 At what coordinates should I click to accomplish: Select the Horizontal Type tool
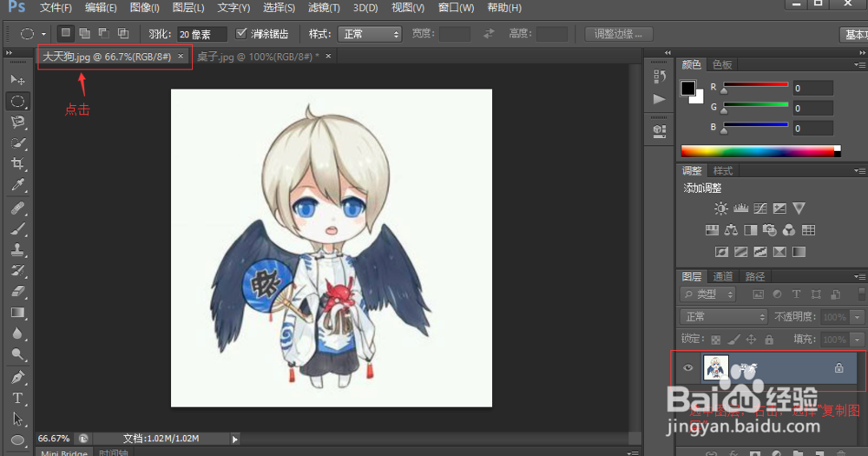tap(17, 399)
